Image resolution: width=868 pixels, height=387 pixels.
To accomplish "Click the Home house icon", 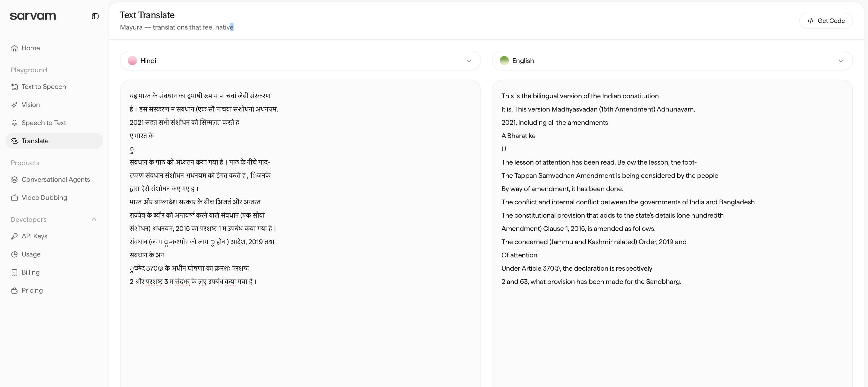I will pyautogui.click(x=14, y=48).
